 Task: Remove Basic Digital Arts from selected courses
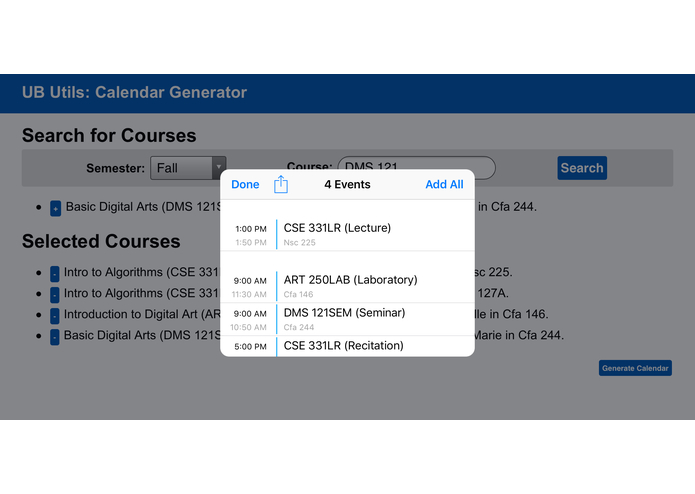coord(55,336)
